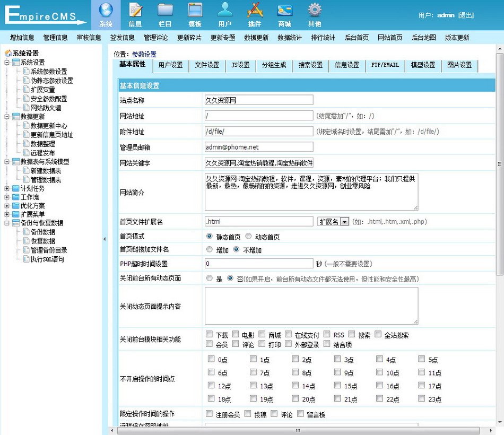
Task: Select the 动态首页 radio button
Action: coord(249,237)
